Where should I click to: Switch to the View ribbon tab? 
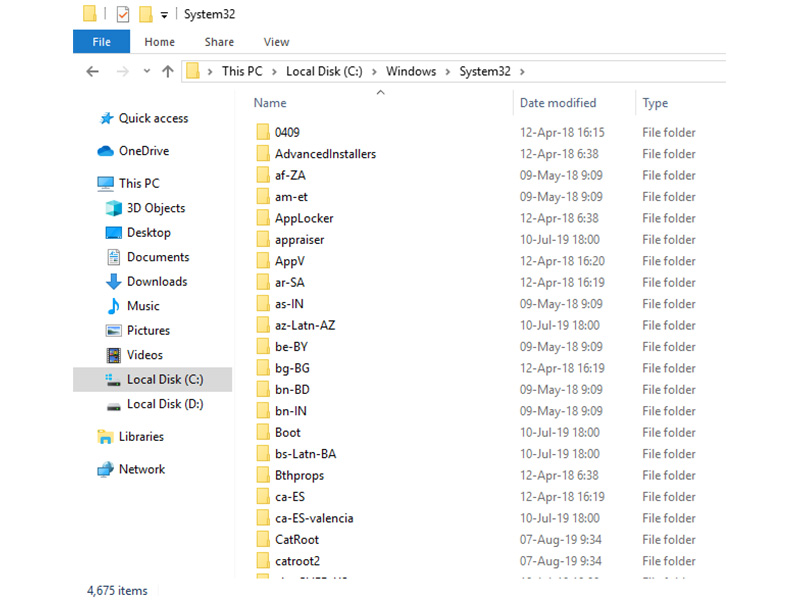277,42
